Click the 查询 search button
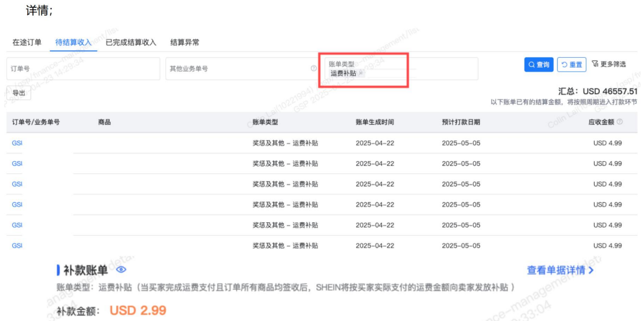The width and height of the screenshot is (644, 321). 538,64
